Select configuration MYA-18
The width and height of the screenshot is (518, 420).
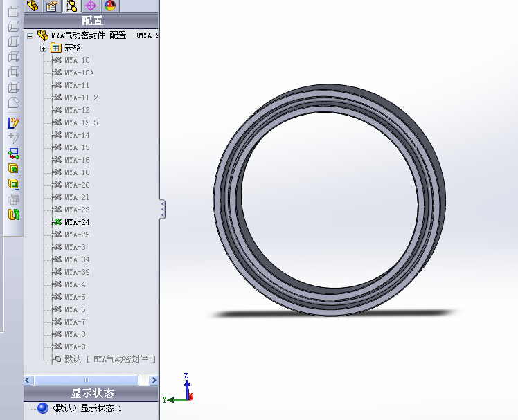(x=77, y=172)
